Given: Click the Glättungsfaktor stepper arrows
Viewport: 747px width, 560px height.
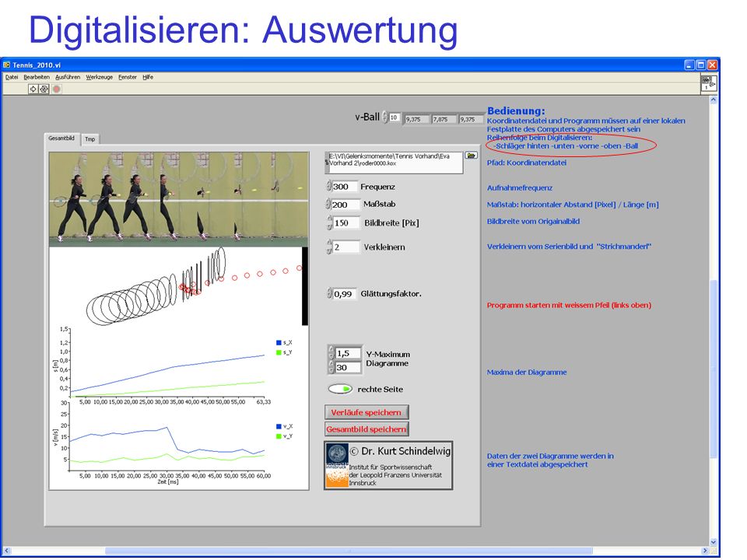Looking at the screenshot, I should coord(330,293).
